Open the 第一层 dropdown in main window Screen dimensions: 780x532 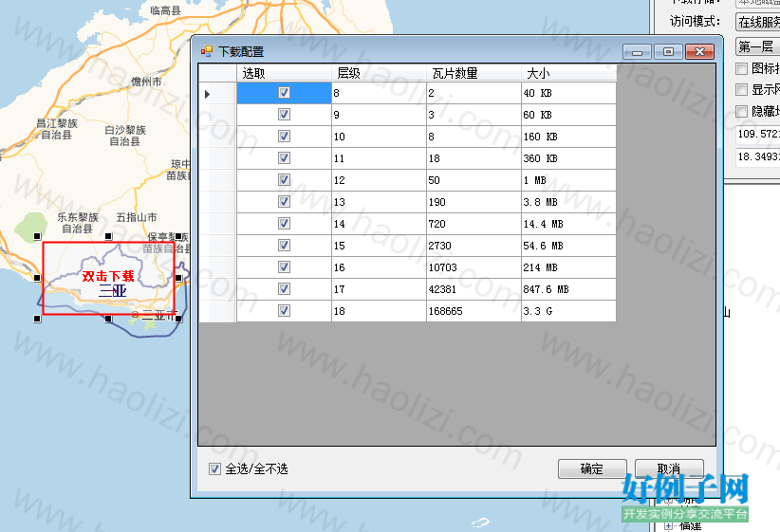point(757,46)
